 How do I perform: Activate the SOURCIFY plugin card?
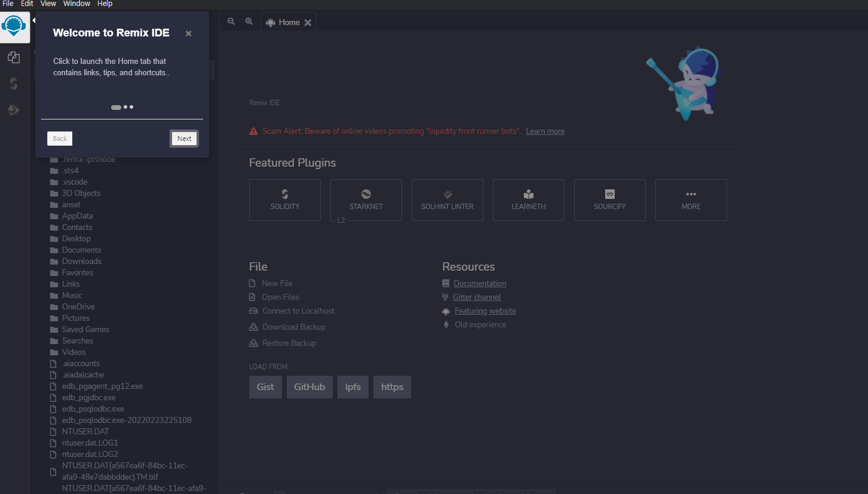pyautogui.click(x=610, y=200)
